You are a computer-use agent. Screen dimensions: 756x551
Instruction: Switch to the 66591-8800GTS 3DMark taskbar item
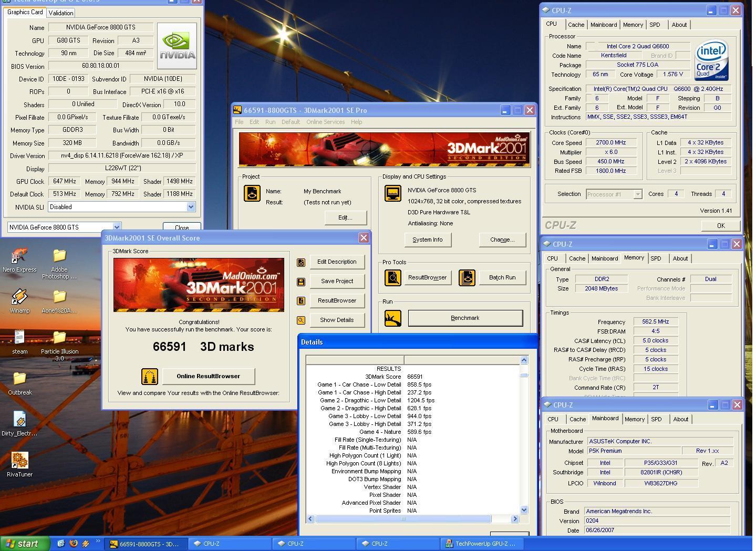(x=146, y=544)
